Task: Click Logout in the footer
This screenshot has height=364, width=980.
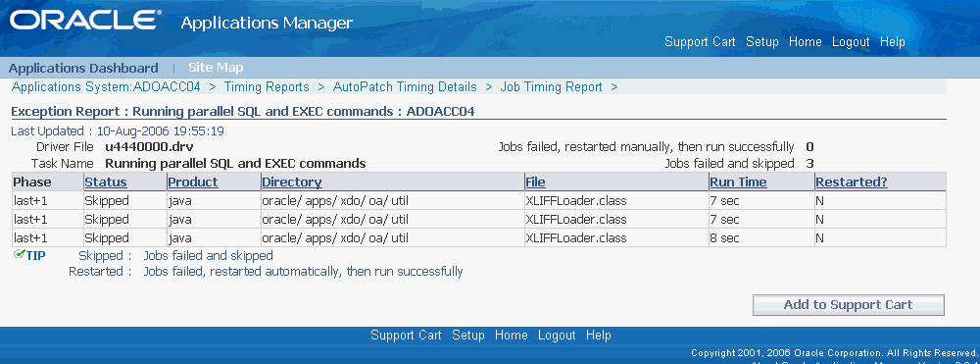Action: point(557,336)
